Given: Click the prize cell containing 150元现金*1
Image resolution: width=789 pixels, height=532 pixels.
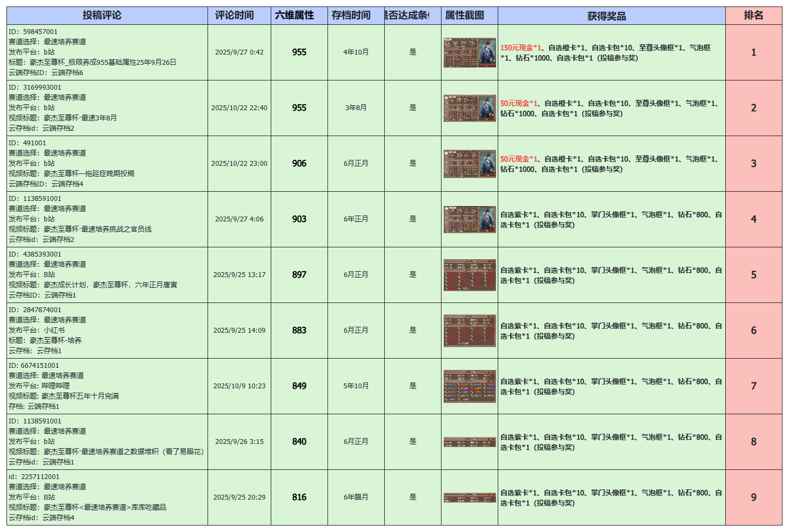Looking at the screenshot, I should pyautogui.click(x=612, y=52).
